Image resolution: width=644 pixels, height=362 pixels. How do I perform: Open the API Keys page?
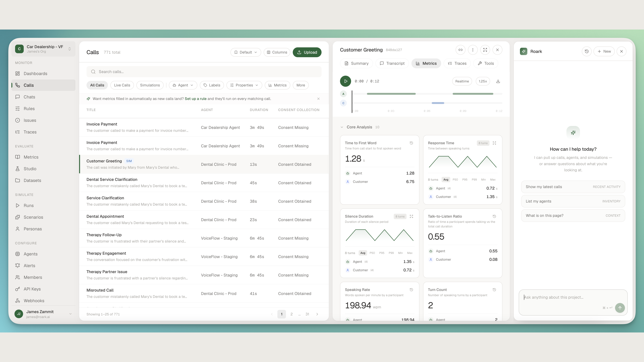tap(43, 289)
